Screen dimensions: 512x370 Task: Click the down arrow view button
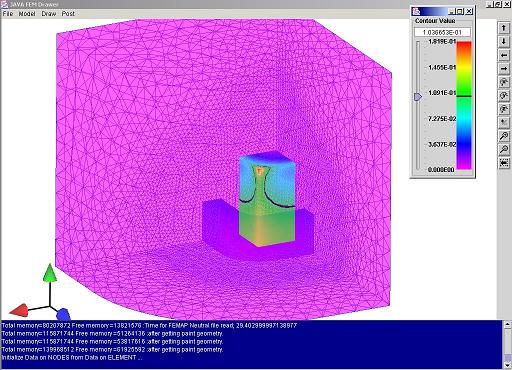pyautogui.click(x=504, y=41)
